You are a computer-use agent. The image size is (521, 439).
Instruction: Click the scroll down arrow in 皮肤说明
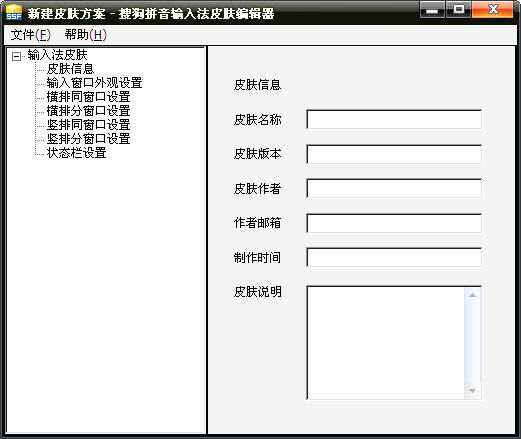(x=472, y=390)
